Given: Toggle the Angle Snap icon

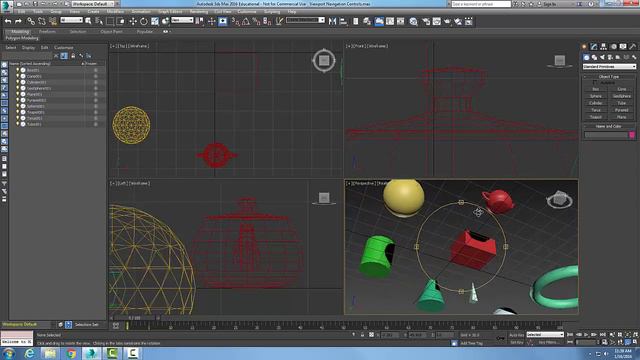Looking at the screenshot, I should pyautogui.click(x=246, y=21).
